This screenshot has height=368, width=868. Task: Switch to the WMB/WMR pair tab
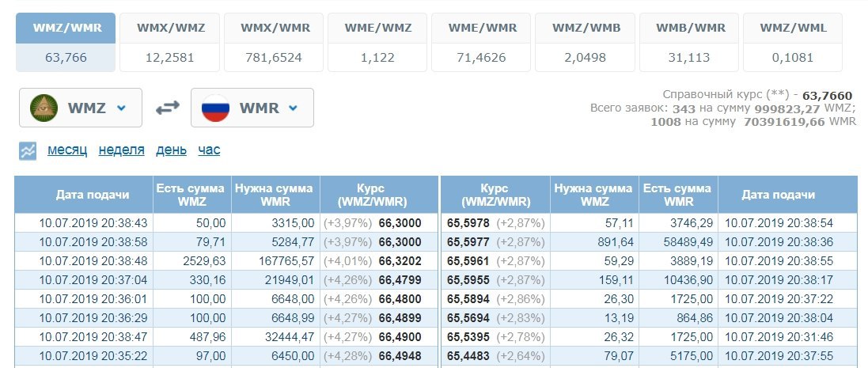pos(688,42)
